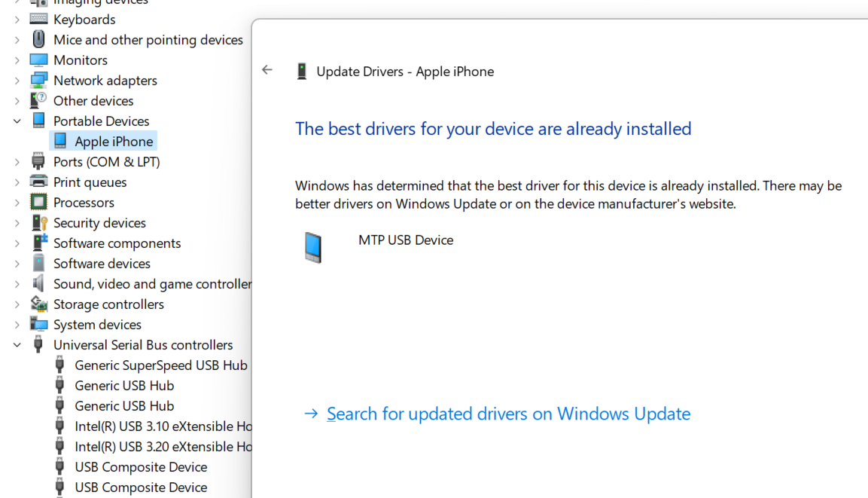Expand the Security devices category
Screen dimensions: 868x498
click(x=17, y=223)
